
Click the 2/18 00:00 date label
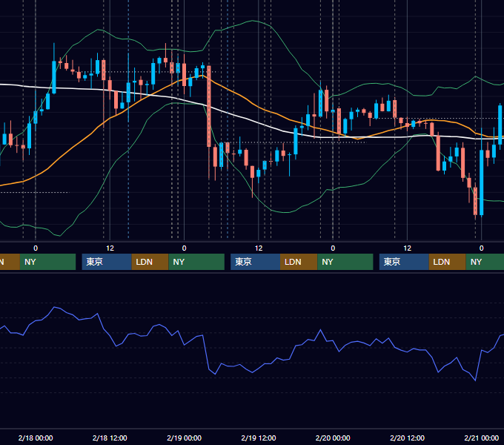36,438
